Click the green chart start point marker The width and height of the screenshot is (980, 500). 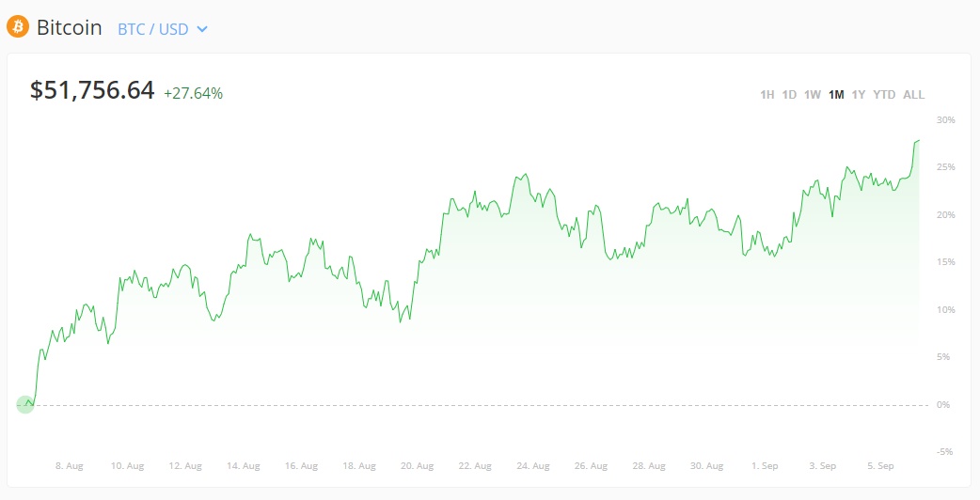(x=25, y=405)
